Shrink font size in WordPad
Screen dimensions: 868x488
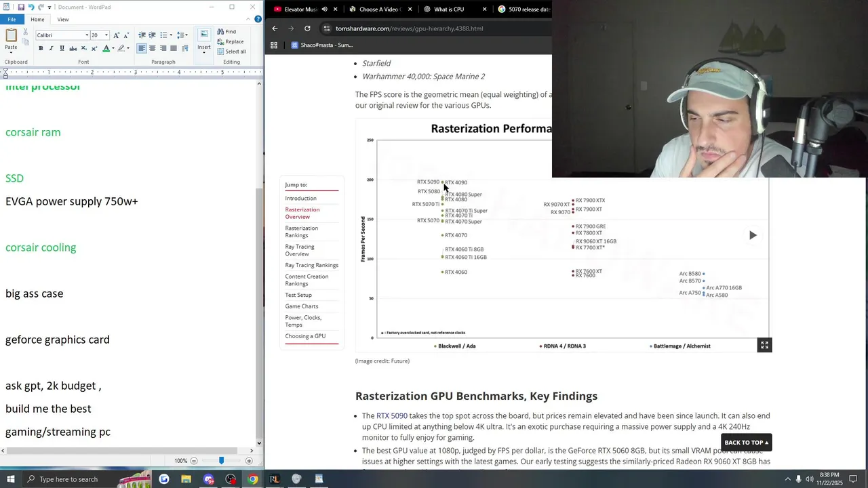pyautogui.click(x=126, y=35)
